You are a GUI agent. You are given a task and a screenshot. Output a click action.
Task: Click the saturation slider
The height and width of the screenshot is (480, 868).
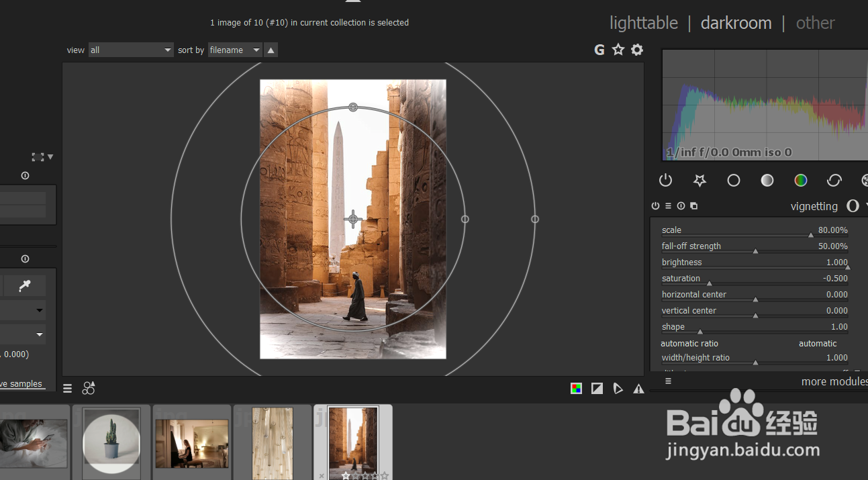pyautogui.click(x=755, y=279)
